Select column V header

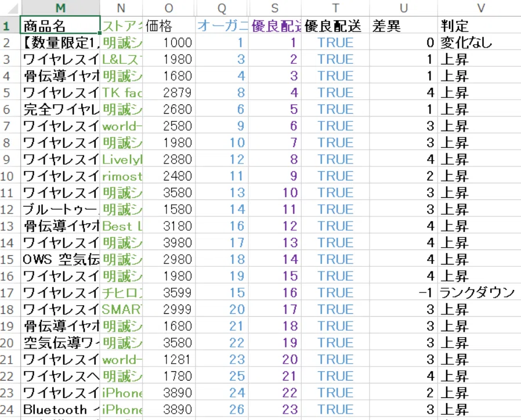point(479,8)
